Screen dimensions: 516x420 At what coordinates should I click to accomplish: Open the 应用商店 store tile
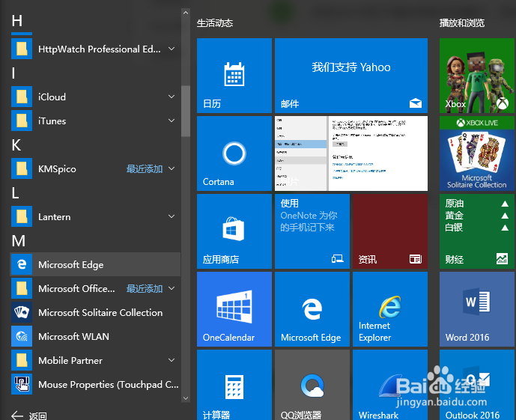tap(234, 231)
